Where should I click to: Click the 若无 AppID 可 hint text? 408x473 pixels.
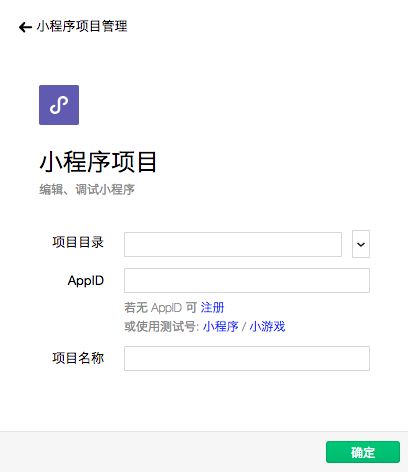tap(161, 307)
